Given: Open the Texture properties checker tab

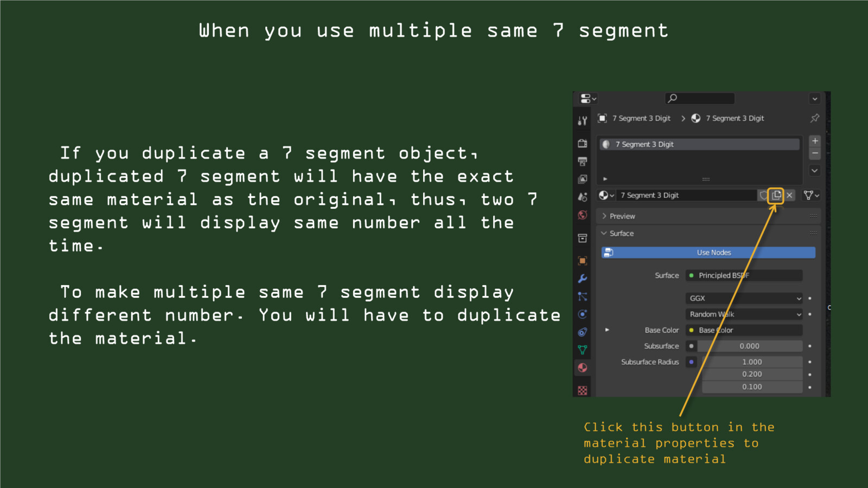Looking at the screenshot, I should [582, 390].
